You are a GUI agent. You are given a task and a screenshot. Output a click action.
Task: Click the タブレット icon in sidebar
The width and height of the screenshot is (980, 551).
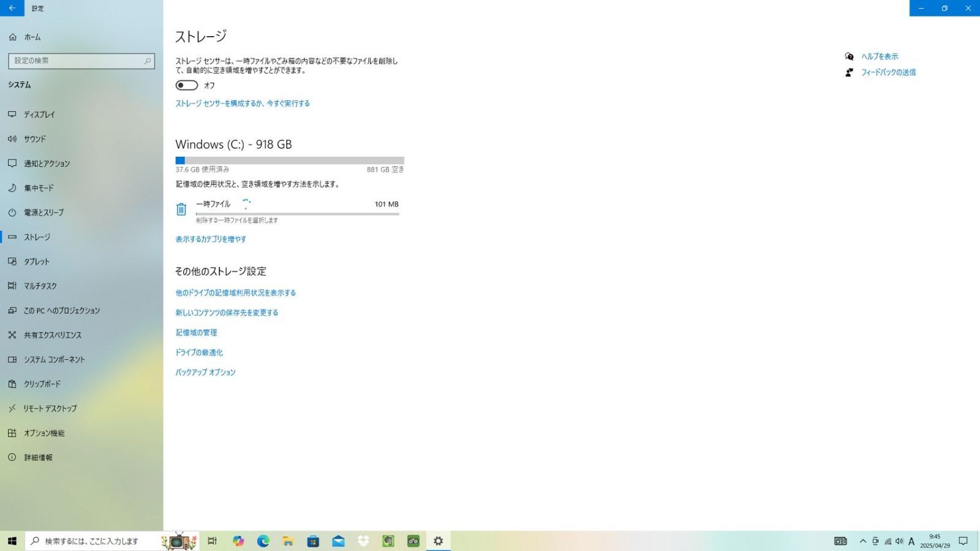[12, 261]
